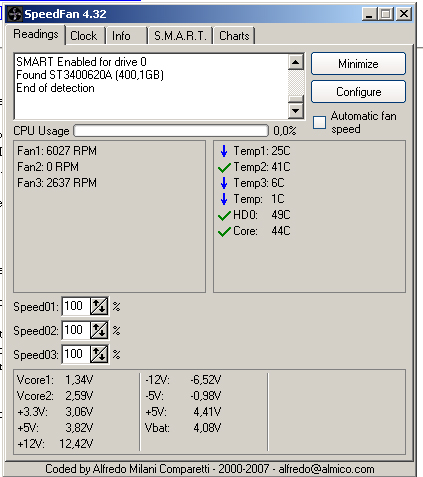Click the Configure button
Image resolution: width=423 pixels, height=477 pixels.
click(358, 92)
